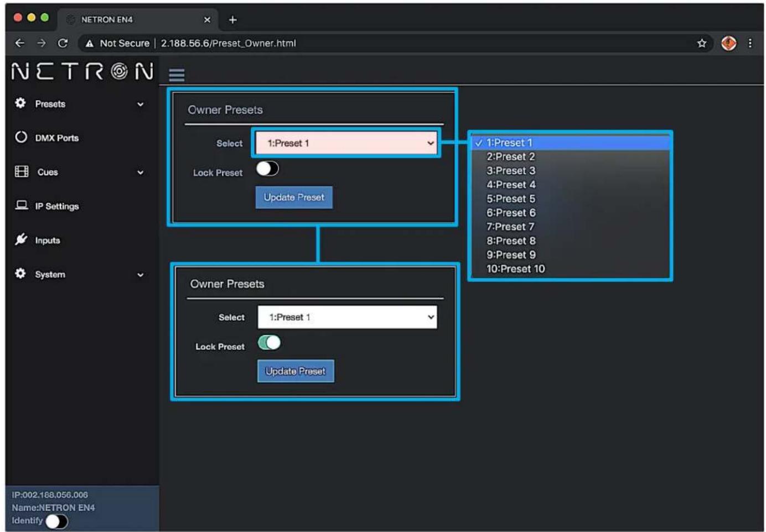Click the IP:002.188.056.006 status text
The image size is (766, 532).
click(x=50, y=495)
